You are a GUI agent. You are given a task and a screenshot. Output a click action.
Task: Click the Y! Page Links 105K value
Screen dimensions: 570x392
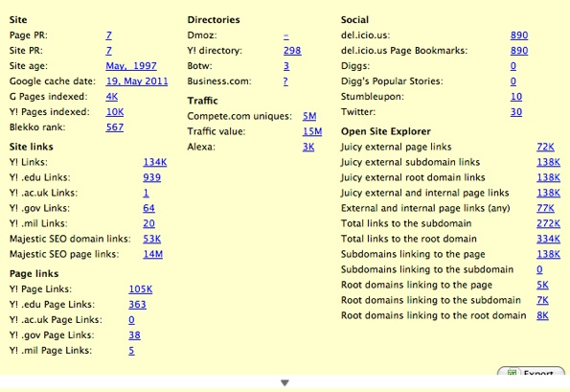[x=141, y=289]
